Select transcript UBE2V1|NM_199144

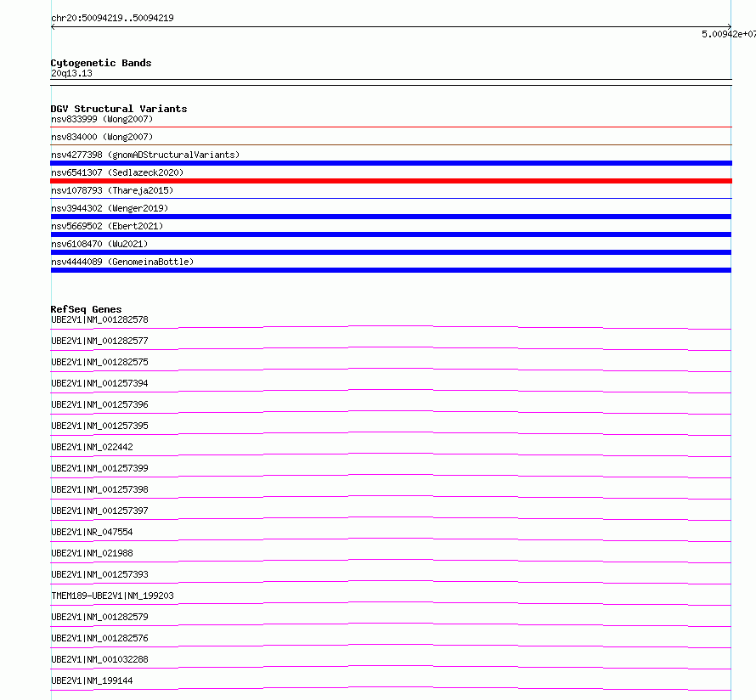92,680
